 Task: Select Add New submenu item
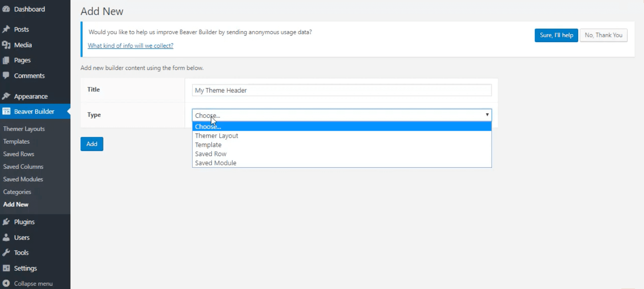[16, 204]
